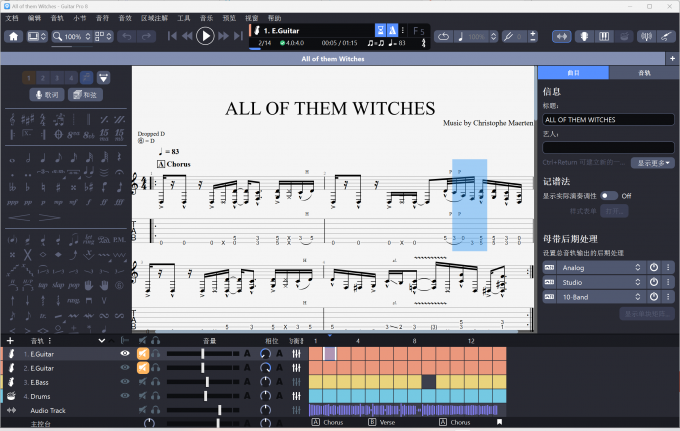Click the design mode triangle icon in palette
The image size is (680, 431).
pos(103,78)
